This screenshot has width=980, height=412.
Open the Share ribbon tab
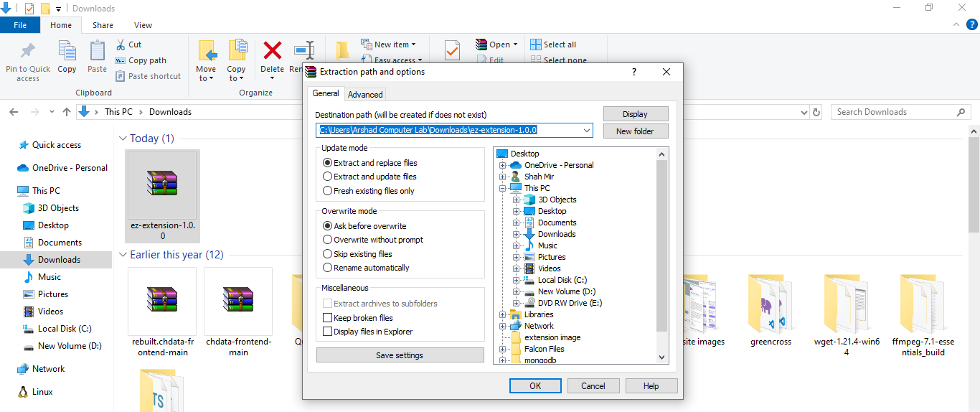[x=103, y=25]
